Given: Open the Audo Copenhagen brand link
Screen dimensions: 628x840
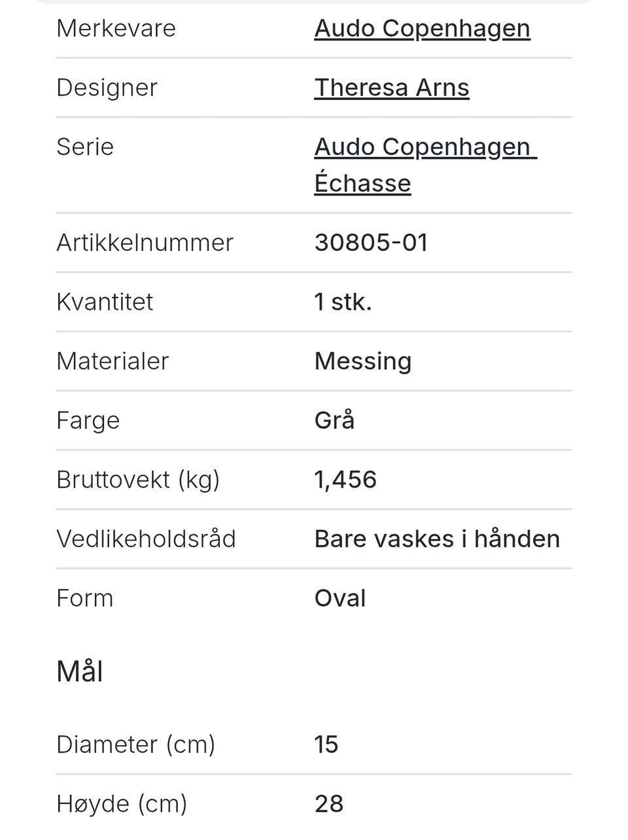Looking at the screenshot, I should 422,29.
